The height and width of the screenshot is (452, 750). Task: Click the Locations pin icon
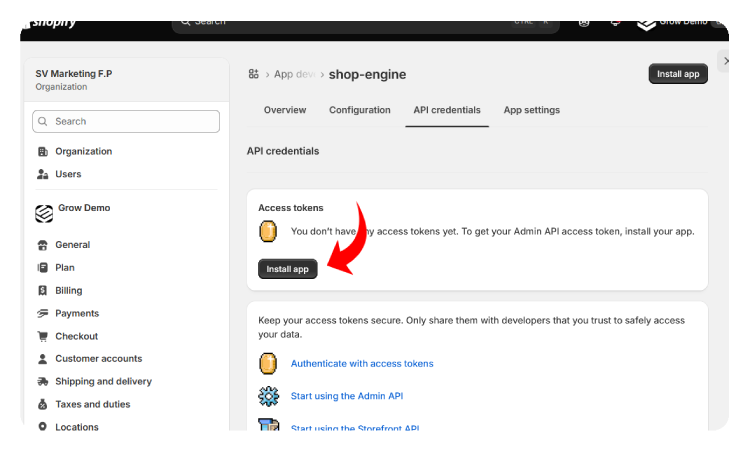(43, 426)
